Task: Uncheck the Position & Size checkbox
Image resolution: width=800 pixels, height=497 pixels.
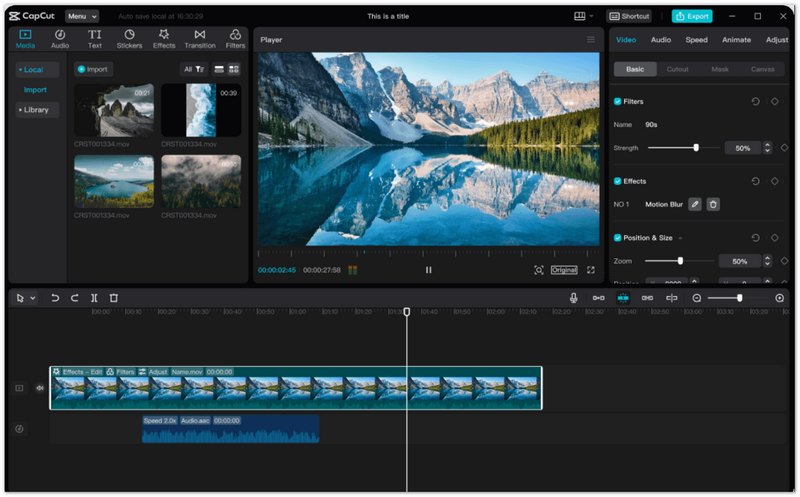Action: click(617, 238)
